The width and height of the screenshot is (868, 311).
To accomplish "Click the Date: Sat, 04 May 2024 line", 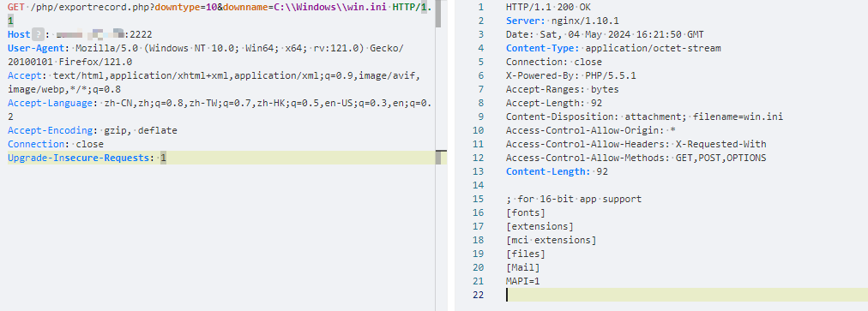I will pyautogui.click(x=605, y=34).
